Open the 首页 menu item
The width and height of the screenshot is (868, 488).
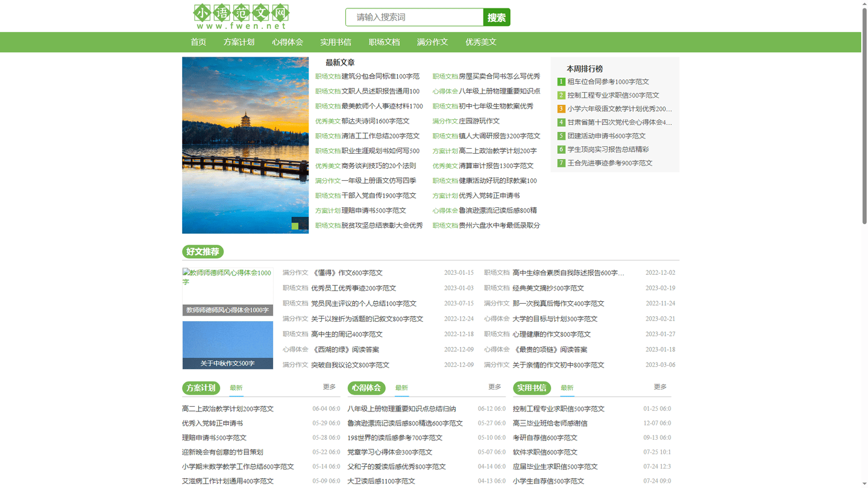point(198,42)
